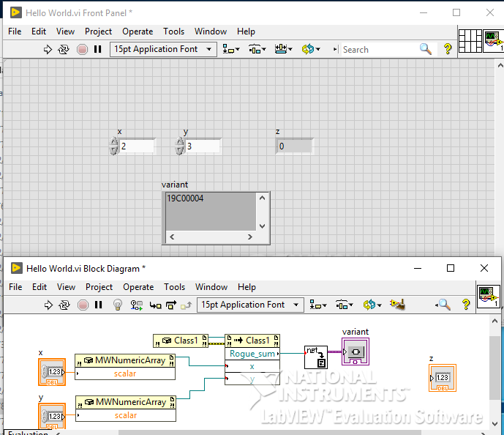Click scalar property of lower MWNumericArray
Screen dimensions: 504x435
[126, 415]
